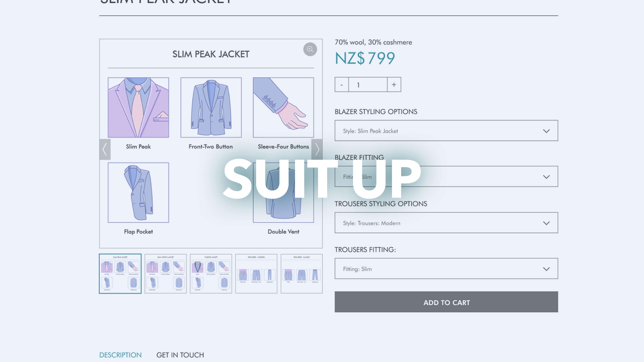
Task: Decrease quantity with minus button
Action: coord(341,85)
